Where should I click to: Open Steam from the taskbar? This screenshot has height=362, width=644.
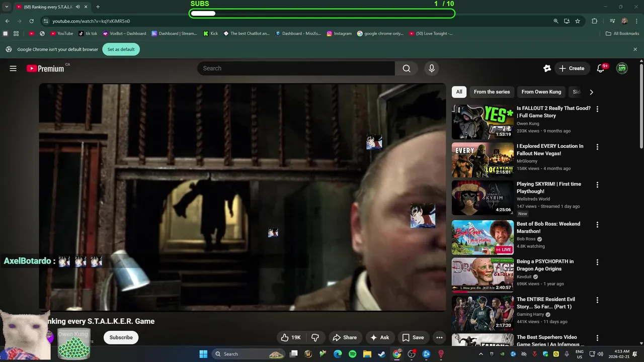[382, 354]
